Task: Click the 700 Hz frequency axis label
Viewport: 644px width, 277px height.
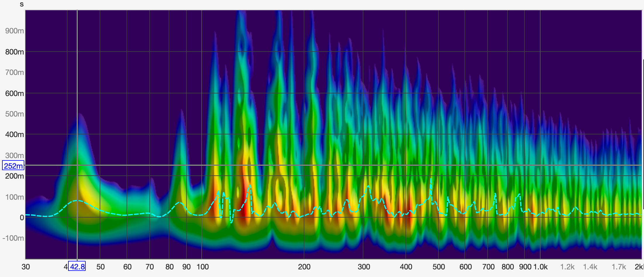Action: coord(488,267)
